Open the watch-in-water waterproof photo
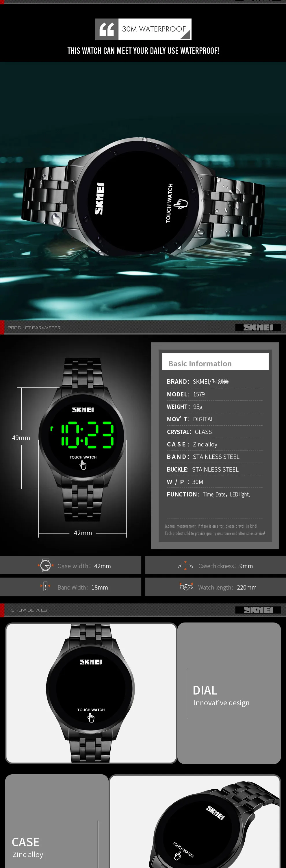Viewport: 286px width, 868px height. tap(143, 191)
